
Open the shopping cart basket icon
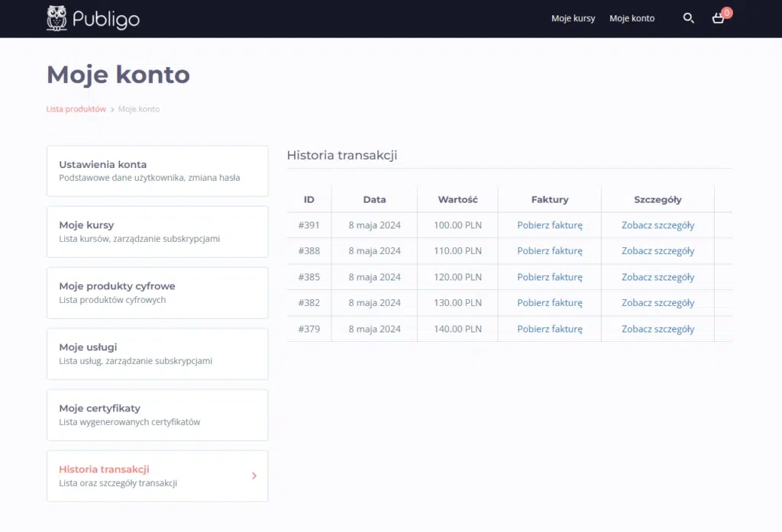[x=718, y=18]
